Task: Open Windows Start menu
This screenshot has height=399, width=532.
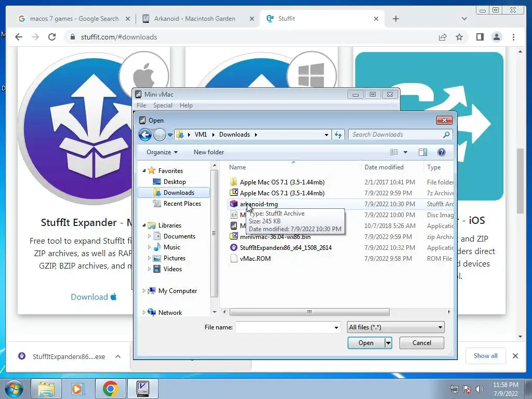Action: 14,389
